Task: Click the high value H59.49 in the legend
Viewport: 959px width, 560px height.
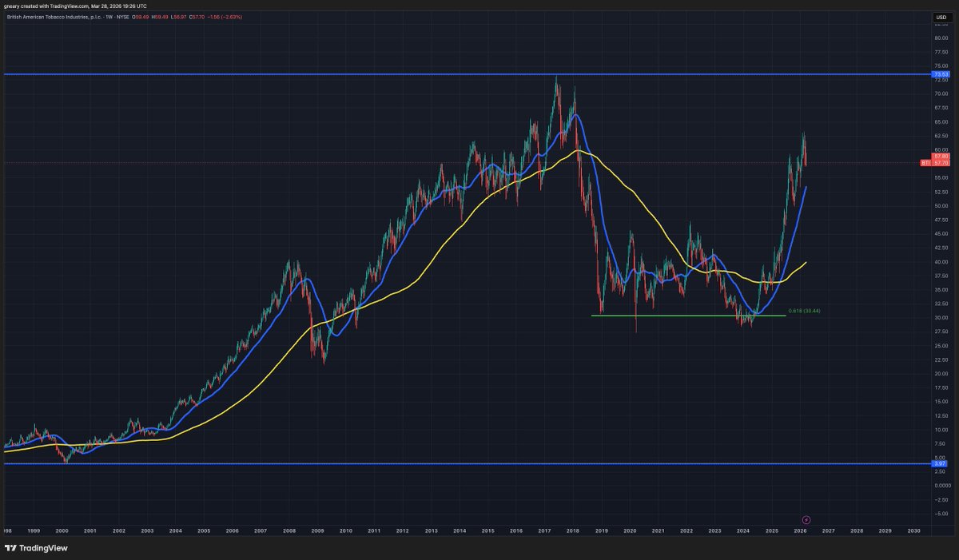Action: coord(160,17)
